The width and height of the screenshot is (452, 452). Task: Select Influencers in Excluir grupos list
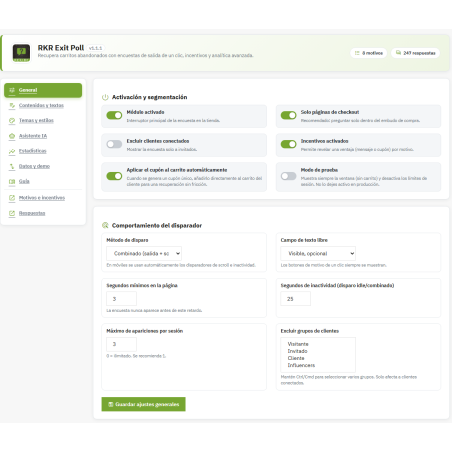pos(301,365)
